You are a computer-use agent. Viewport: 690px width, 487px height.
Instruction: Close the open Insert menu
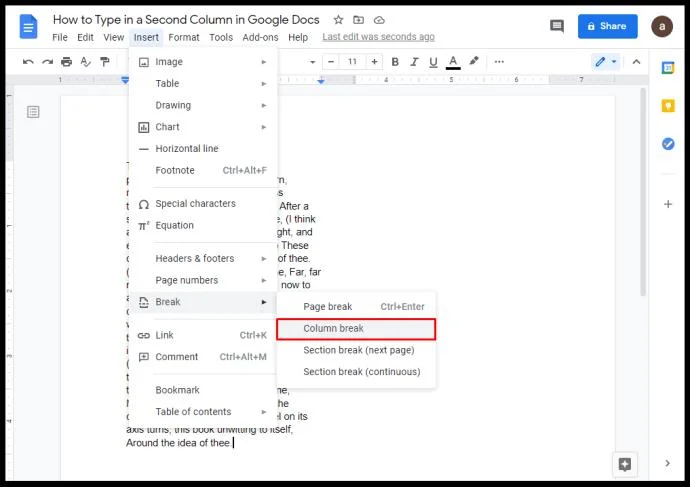[146, 37]
